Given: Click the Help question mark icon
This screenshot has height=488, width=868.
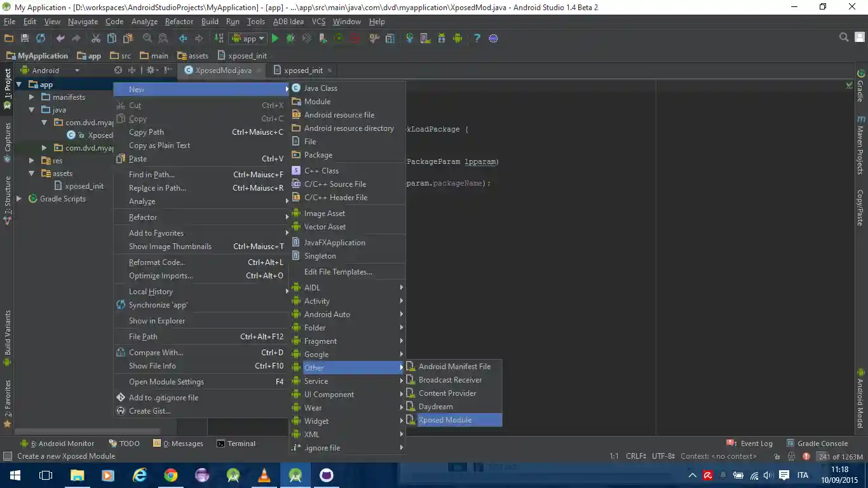Looking at the screenshot, I should coord(477,39).
